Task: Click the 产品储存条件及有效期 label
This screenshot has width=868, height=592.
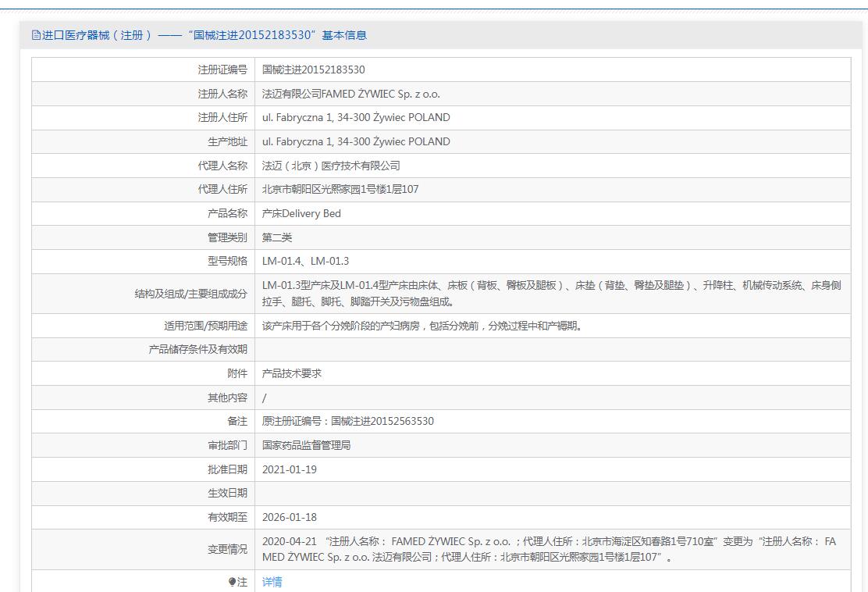Action: 197,349
